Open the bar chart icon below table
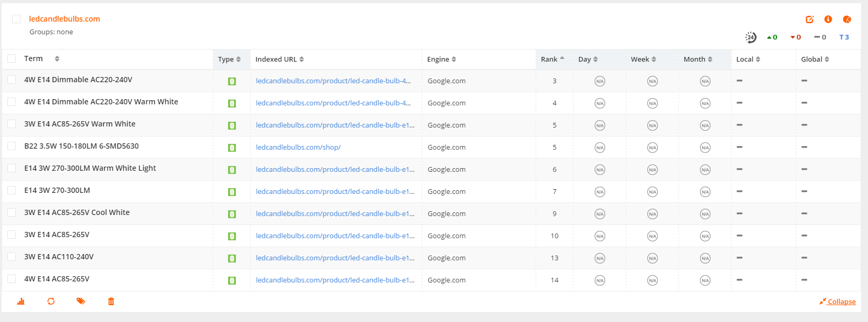The image size is (868, 322). coord(21,301)
